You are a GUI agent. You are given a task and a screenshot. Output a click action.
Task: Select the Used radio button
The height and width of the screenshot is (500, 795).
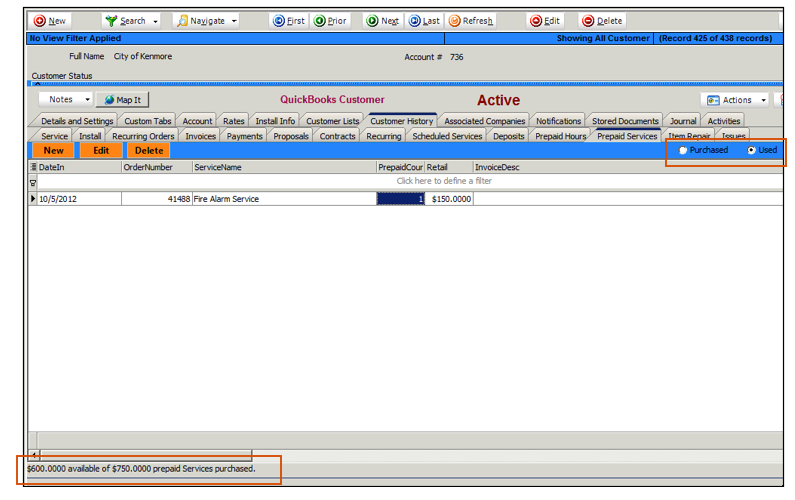[752, 150]
